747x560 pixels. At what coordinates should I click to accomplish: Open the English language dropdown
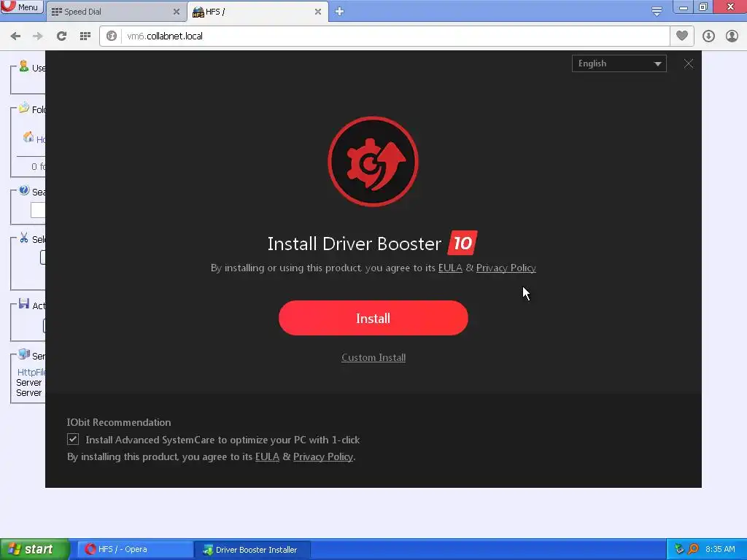(x=619, y=63)
